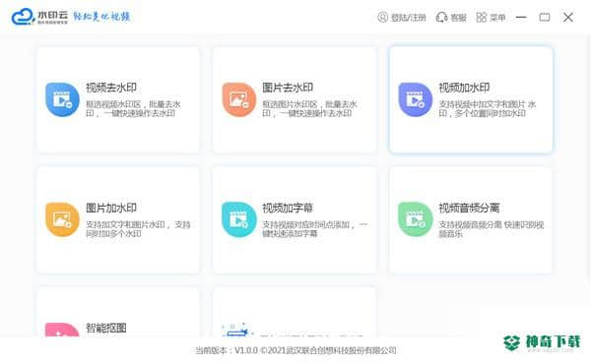Viewport: 591px width, 364px height.
Task: Click the pink 智能抠图 icon
Action: point(62,330)
